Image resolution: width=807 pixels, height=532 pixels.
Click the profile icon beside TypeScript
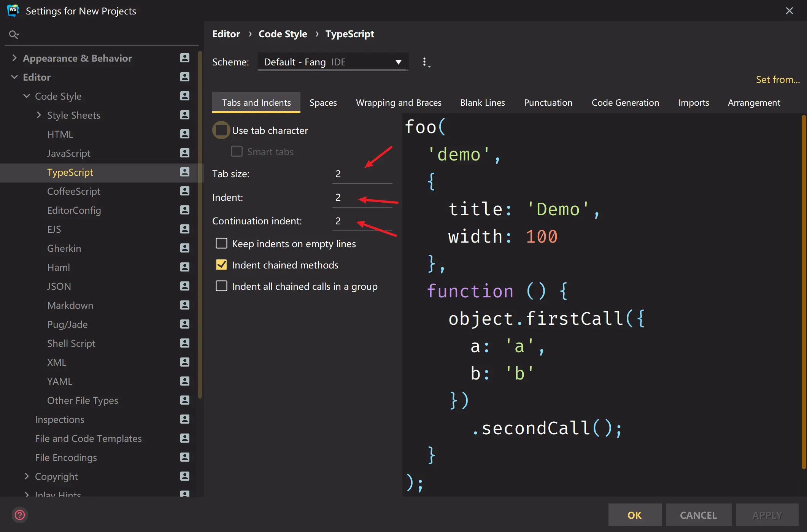184,172
